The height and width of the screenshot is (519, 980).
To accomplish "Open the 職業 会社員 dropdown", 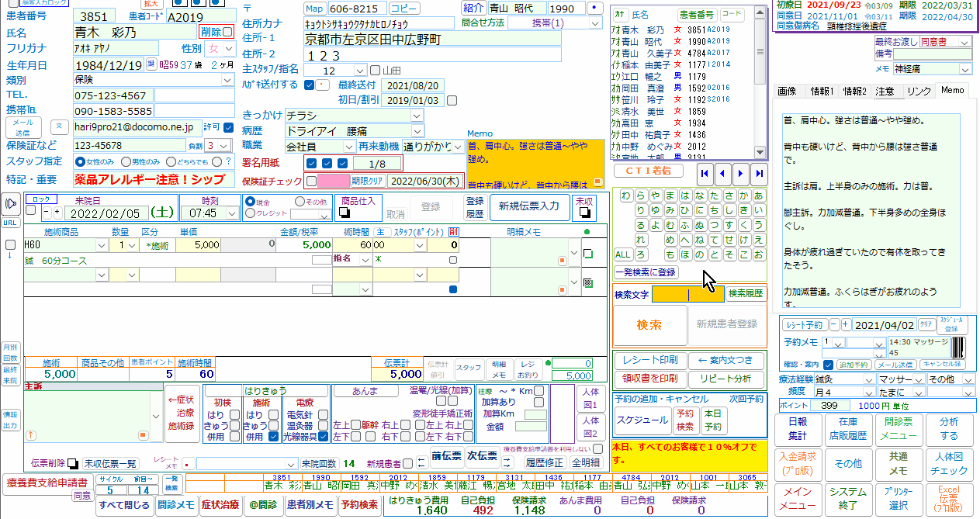I will 349,146.
